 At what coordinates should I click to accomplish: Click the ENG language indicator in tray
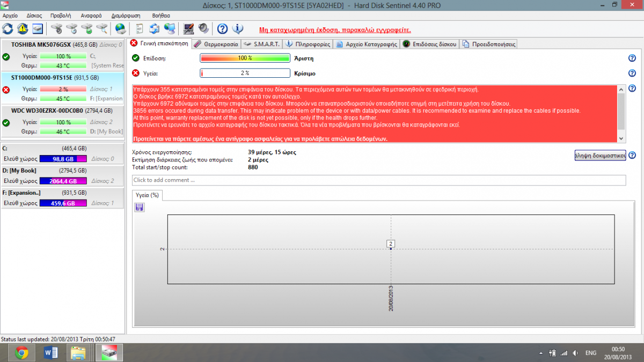tap(591, 353)
